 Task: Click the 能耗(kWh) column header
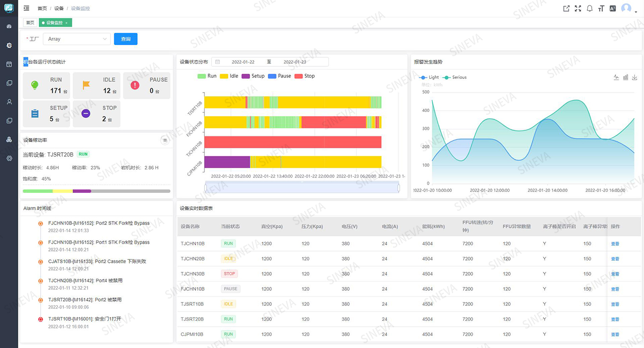(433, 226)
